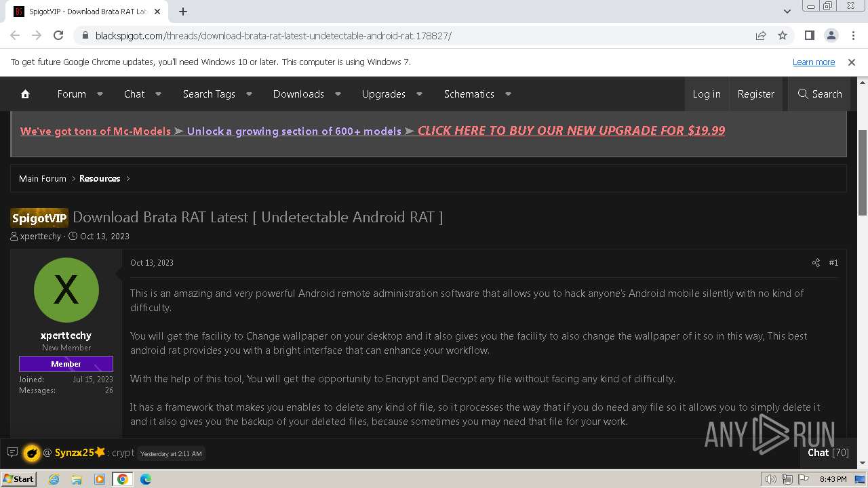Viewport: 868px width, 488px height.
Task: Expand the Chat [70] panel
Action: click(x=828, y=453)
